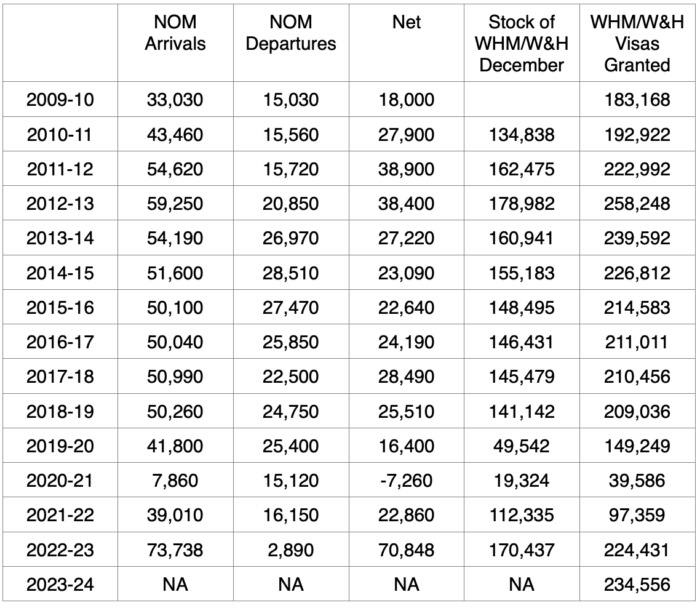Select the Stock of WHM/W&H December header
The width and height of the screenshot is (700, 608).
[522, 44]
